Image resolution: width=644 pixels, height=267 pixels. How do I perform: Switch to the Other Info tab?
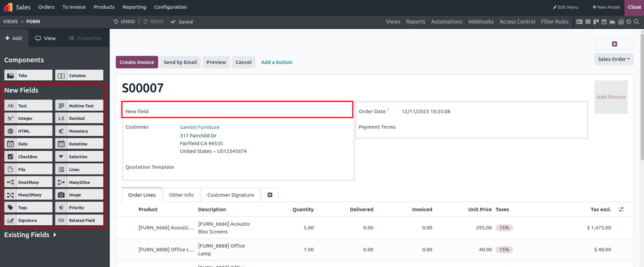coord(181,195)
